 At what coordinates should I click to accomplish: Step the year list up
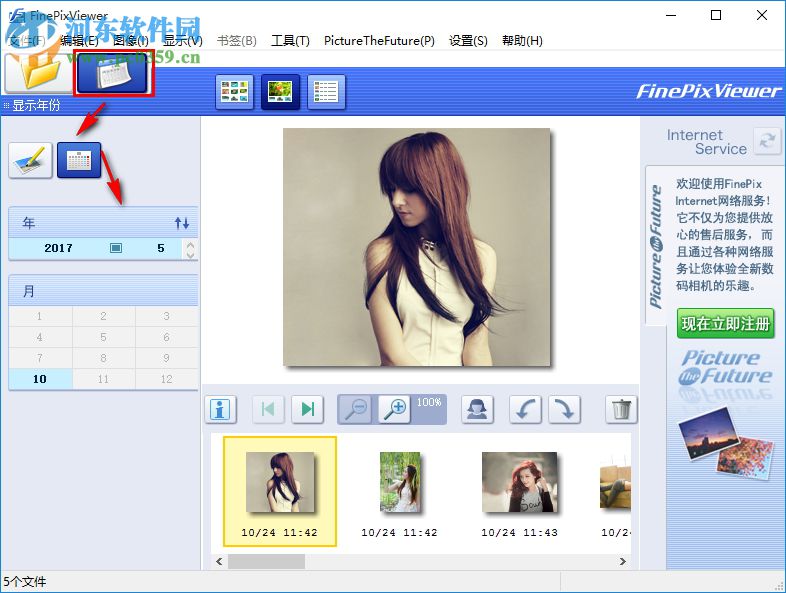pyautogui.click(x=190, y=244)
